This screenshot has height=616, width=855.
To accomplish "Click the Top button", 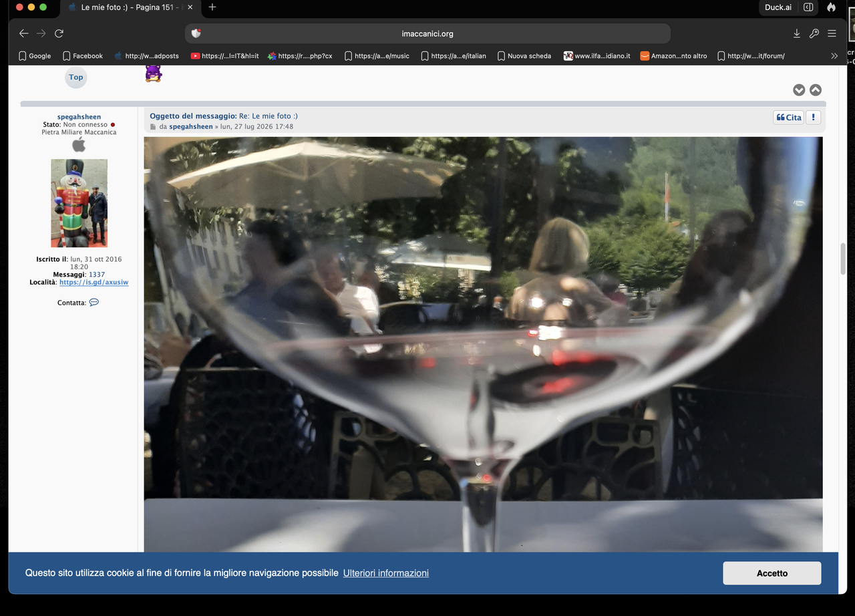I will click(x=76, y=78).
